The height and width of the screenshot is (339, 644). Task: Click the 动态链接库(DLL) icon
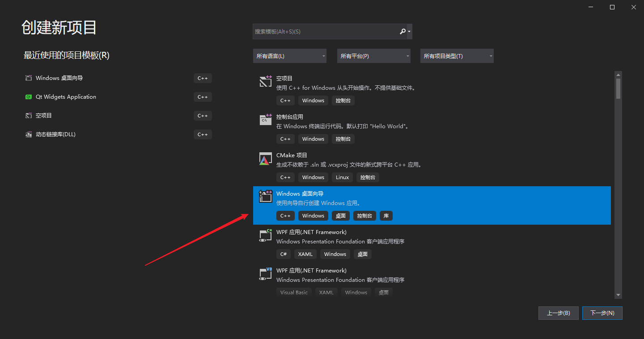point(29,134)
